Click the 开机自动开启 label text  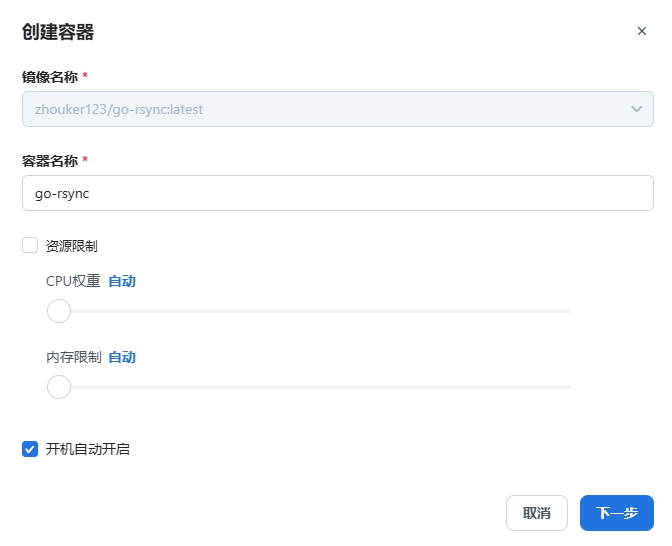coord(88,449)
